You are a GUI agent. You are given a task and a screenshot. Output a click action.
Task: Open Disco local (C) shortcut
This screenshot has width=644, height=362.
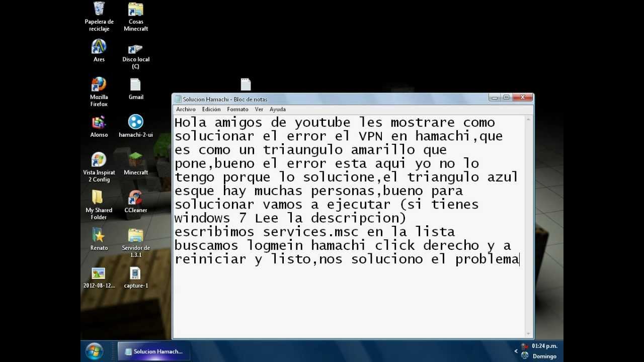[136, 55]
